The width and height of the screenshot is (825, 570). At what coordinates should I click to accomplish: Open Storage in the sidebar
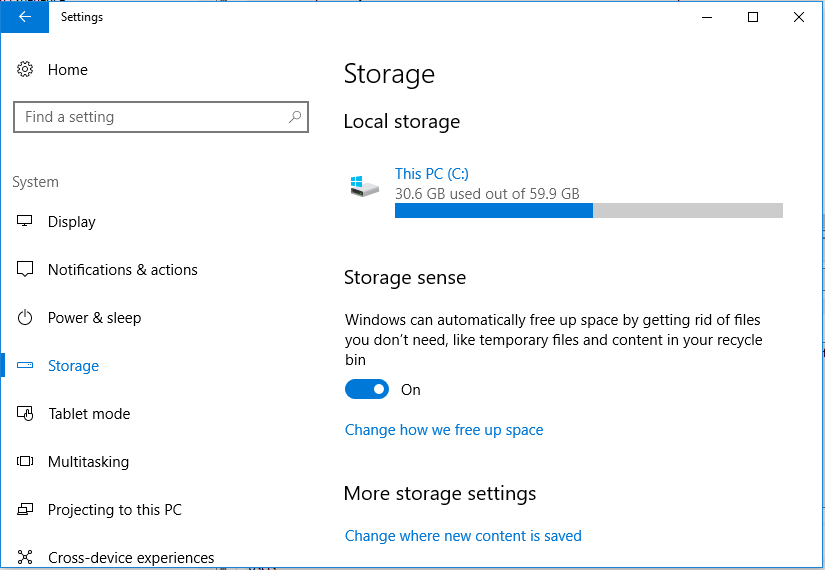[x=73, y=366]
